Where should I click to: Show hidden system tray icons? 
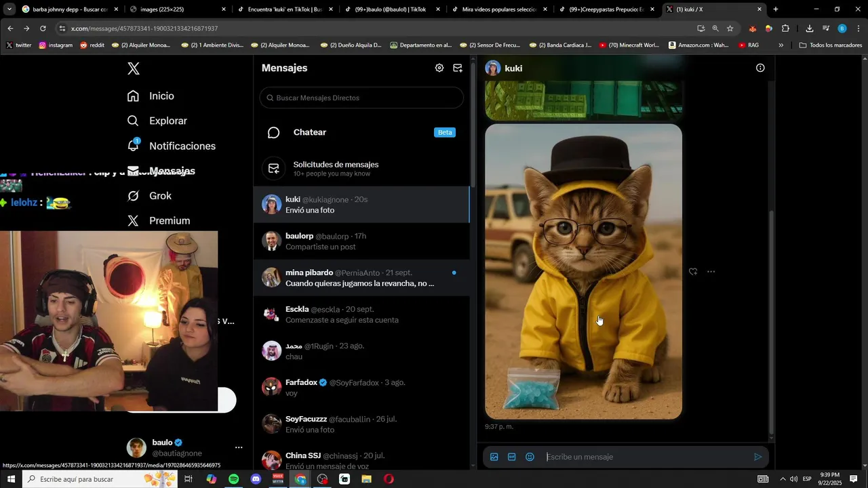click(782, 479)
